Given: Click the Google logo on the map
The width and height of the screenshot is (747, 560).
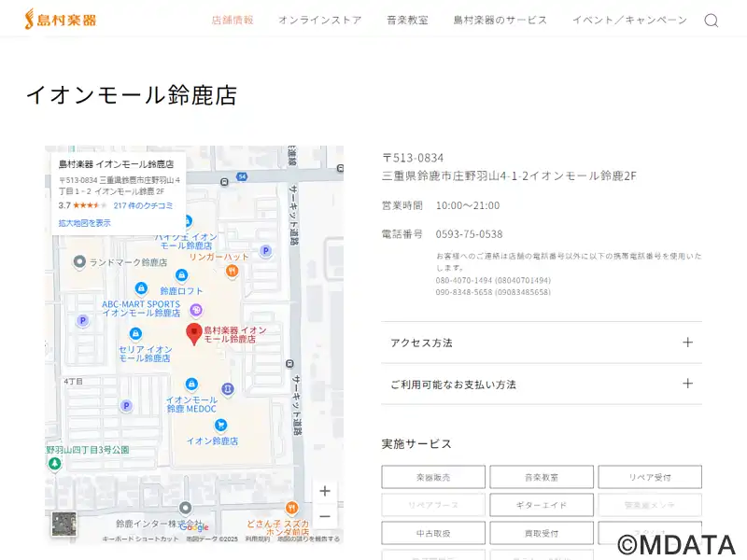Looking at the screenshot, I should click(x=194, y=526).
